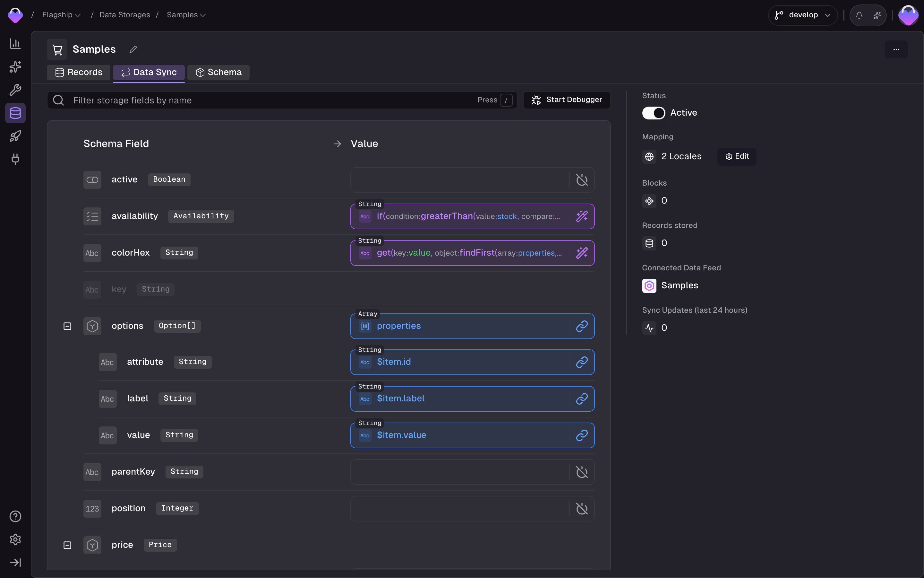The image size is (924, 578).
Task: Click the sparkles assistant icon in top bar
Action: tap(877, 15)
